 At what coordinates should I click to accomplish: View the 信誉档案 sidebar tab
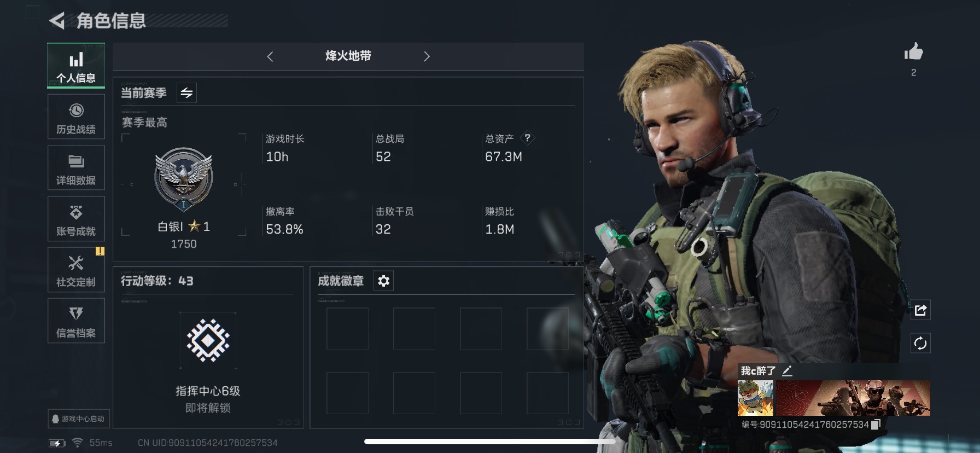(76, 321)
